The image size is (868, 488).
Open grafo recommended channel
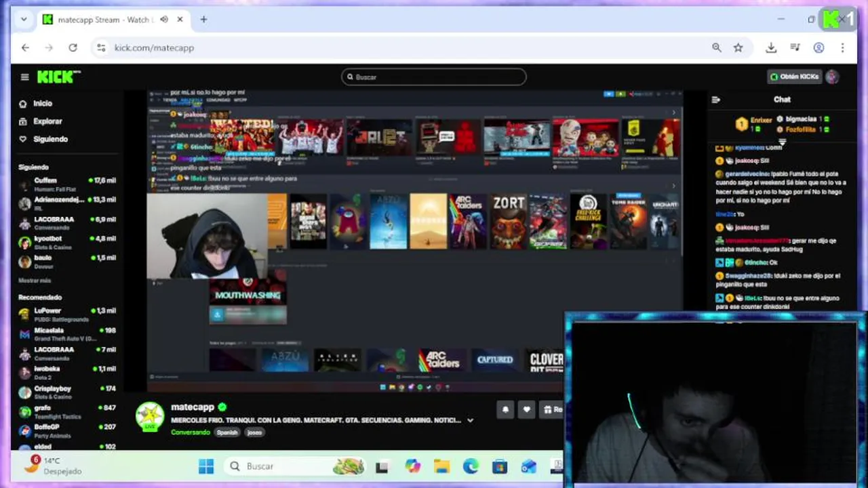(x=67, y=411)
